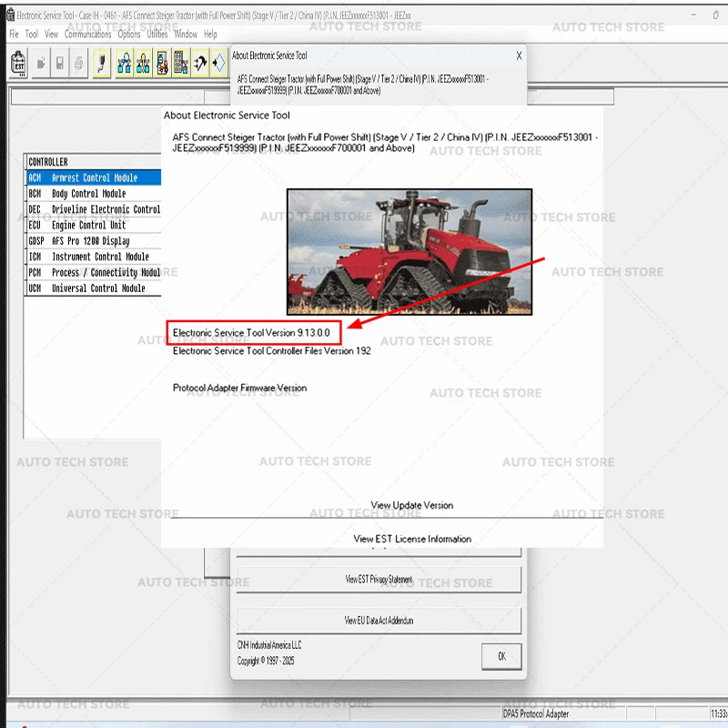Click View EST Privacy Statement button
The width and height of the screenshot is (728, 728).
click(x=379, y=579)
